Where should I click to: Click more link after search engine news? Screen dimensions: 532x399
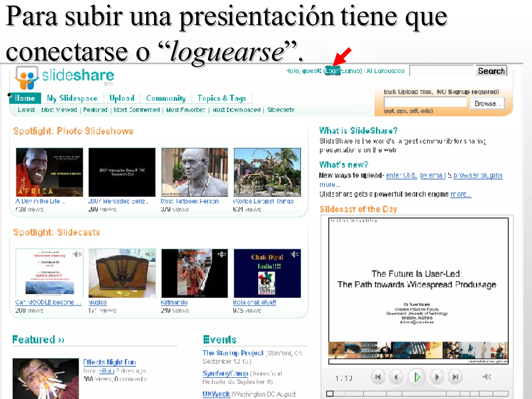[461, 194]
